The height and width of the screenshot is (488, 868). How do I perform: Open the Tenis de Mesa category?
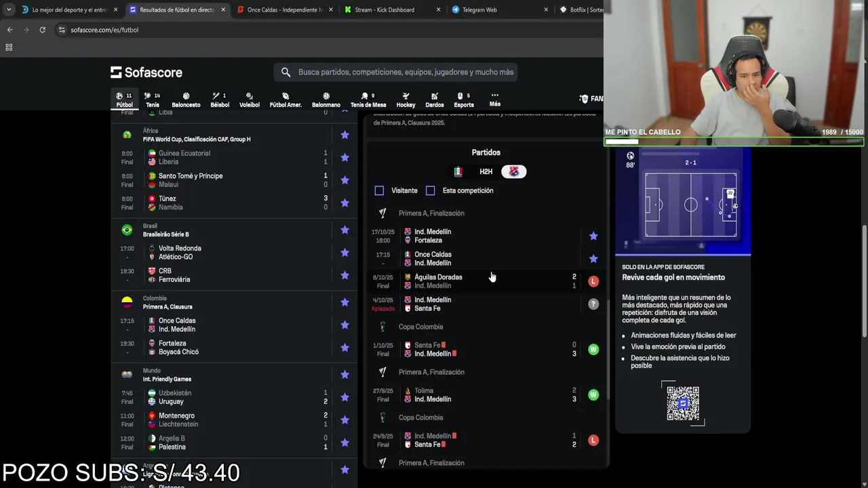368,100
